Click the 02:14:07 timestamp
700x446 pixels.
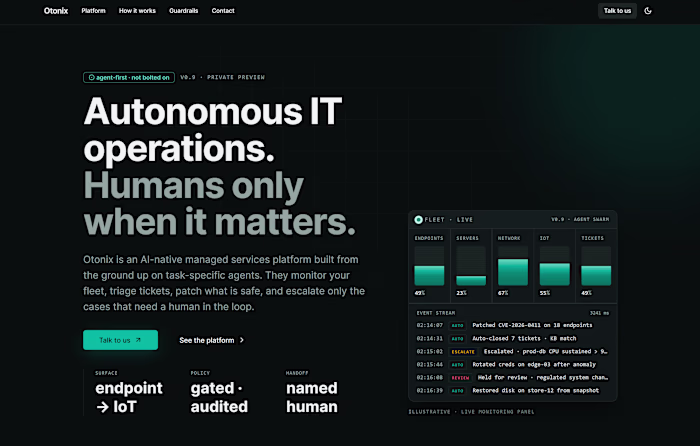(429, 325)
